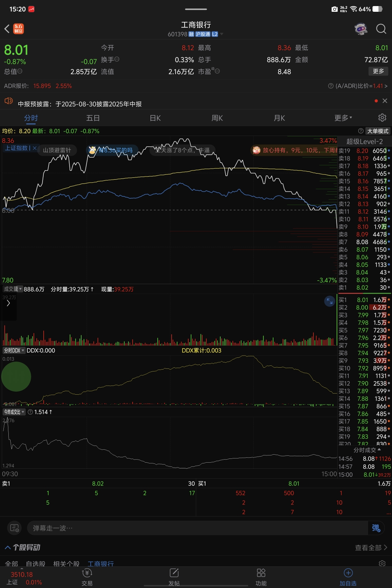Toggle the 弹 danmaku button
This screenshot has width=392, height=588.
tap(376, 528)
